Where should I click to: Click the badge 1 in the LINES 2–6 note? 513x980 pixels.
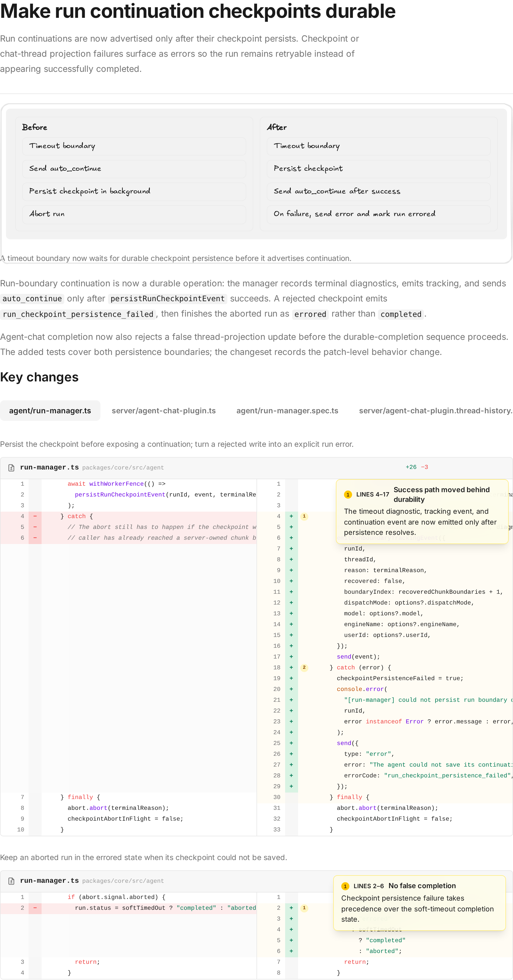pyautogui.click(x=345, y=886)
